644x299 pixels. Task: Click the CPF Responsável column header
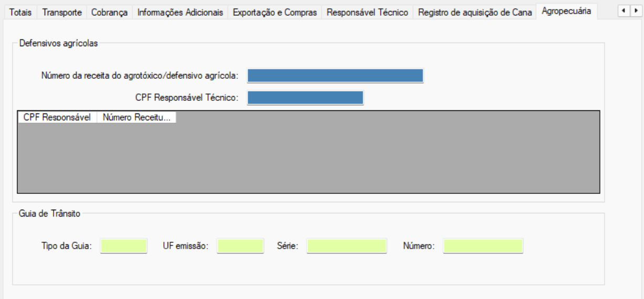tap(57, 118)
